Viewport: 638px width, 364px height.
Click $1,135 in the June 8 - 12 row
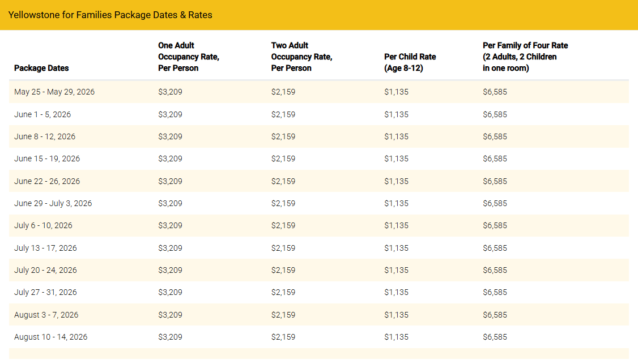pyautogui.click(x=396, y=136)
